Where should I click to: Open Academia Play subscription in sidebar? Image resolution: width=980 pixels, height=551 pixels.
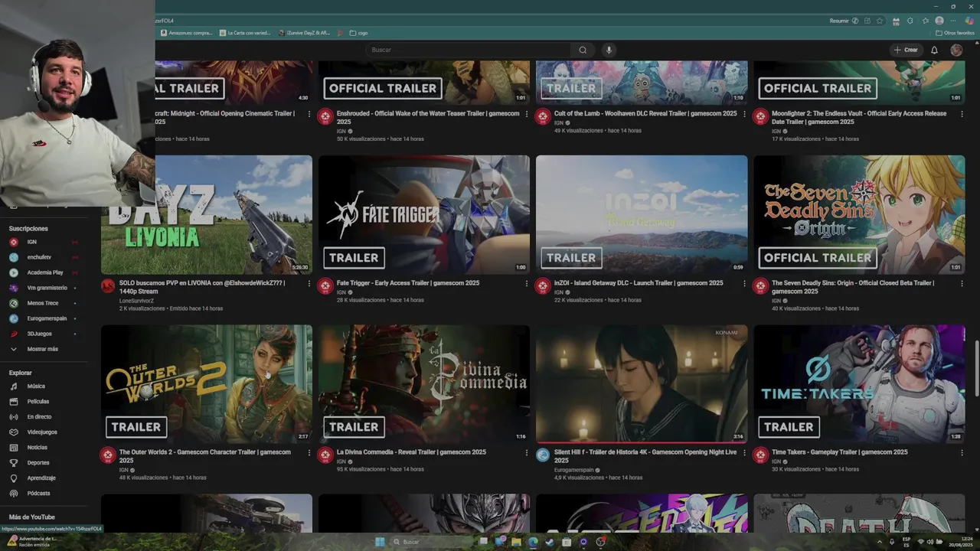pyautogui.click(x=44, y=272)
